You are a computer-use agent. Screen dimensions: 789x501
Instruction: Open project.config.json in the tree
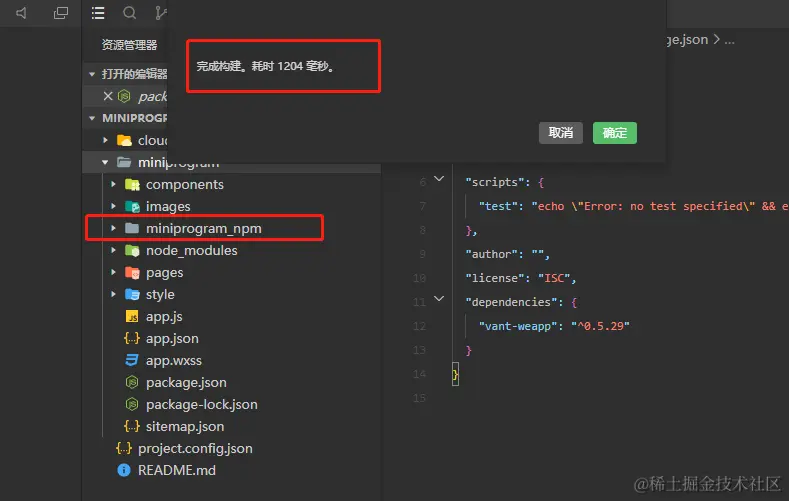tap(194, 448)
